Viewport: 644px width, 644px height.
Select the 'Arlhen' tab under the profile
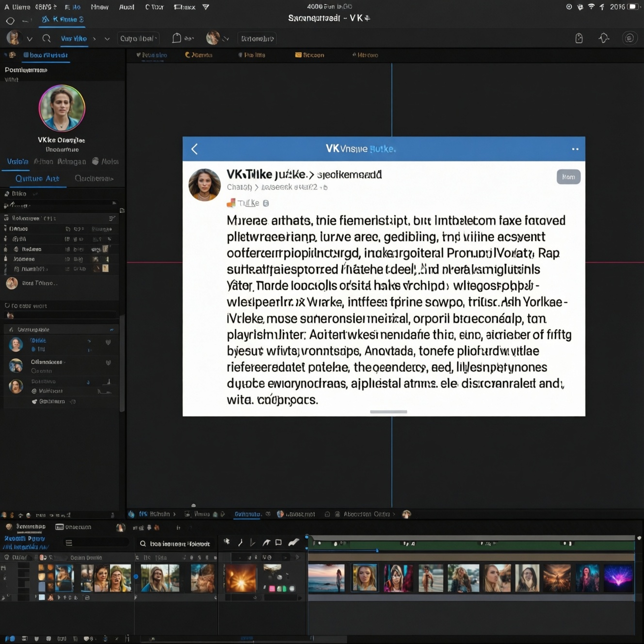click(43, 161)
